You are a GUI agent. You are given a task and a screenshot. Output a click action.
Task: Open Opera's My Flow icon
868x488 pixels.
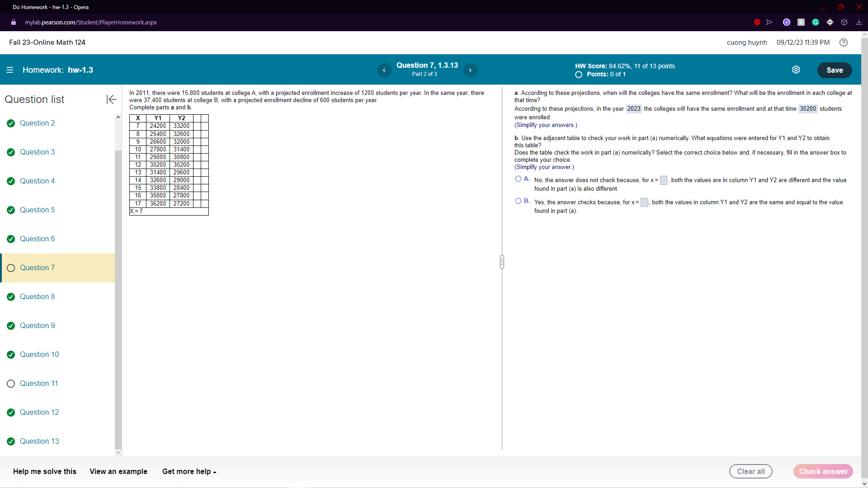(x=770, y=22)
